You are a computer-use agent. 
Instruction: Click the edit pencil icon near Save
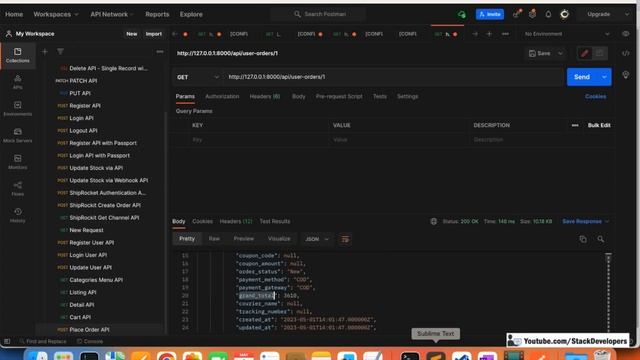click(x=584, y=53)
